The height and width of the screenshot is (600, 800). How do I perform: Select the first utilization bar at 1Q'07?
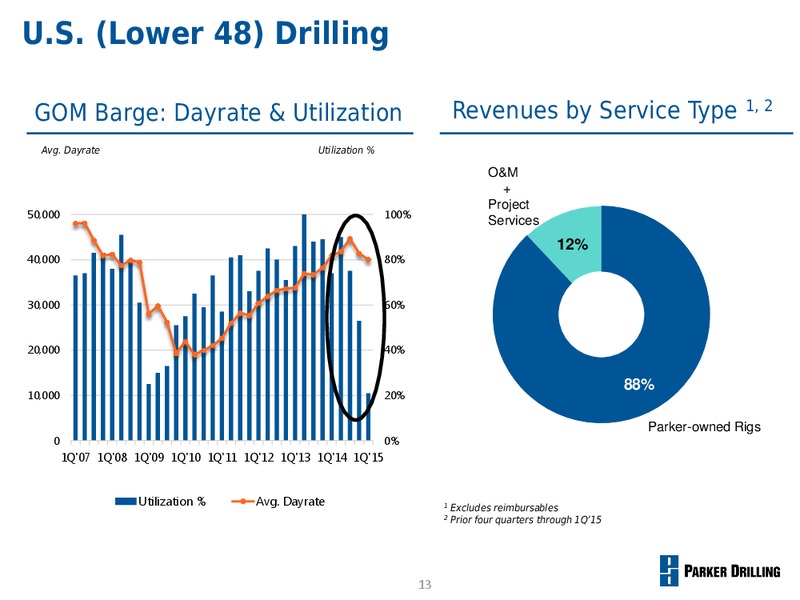76,358
